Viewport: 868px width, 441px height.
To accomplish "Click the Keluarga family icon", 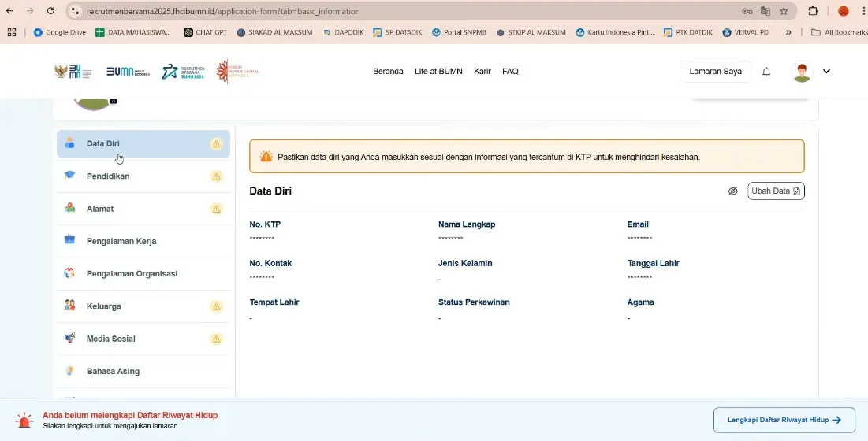I will [69, 306].
